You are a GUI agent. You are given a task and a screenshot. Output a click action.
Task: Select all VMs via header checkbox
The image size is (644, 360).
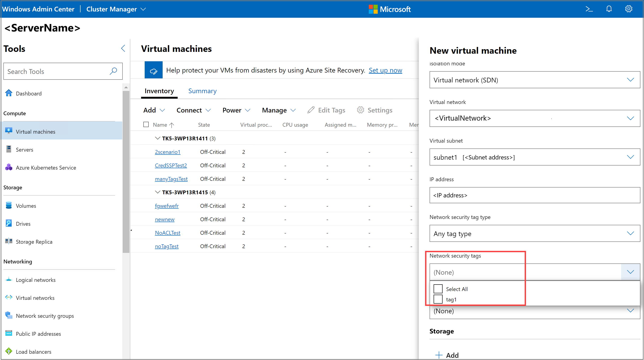[146, 124]
